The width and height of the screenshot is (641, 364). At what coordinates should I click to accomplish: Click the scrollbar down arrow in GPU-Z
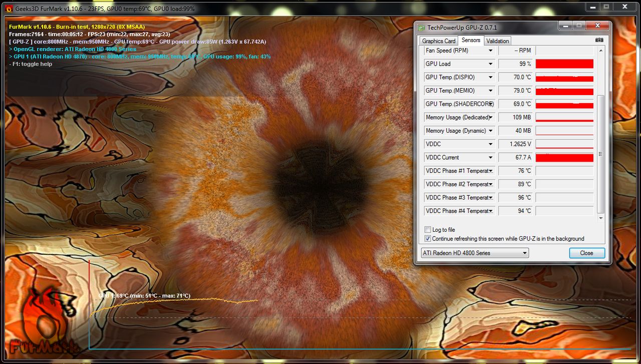601,218
